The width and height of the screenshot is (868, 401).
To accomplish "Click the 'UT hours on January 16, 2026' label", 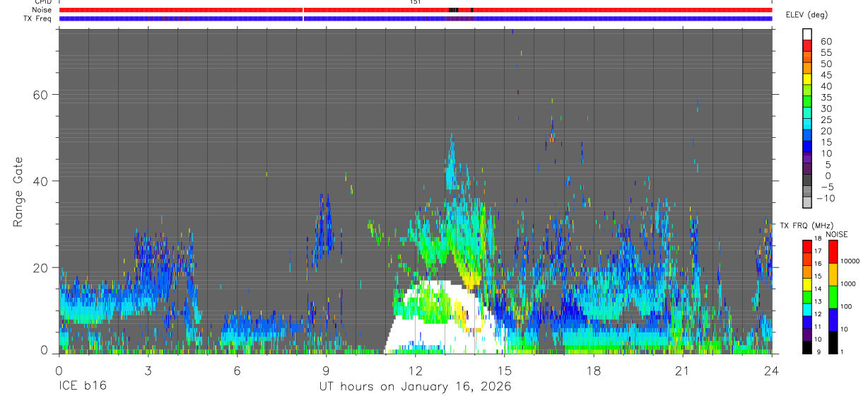I will point(415,387).
